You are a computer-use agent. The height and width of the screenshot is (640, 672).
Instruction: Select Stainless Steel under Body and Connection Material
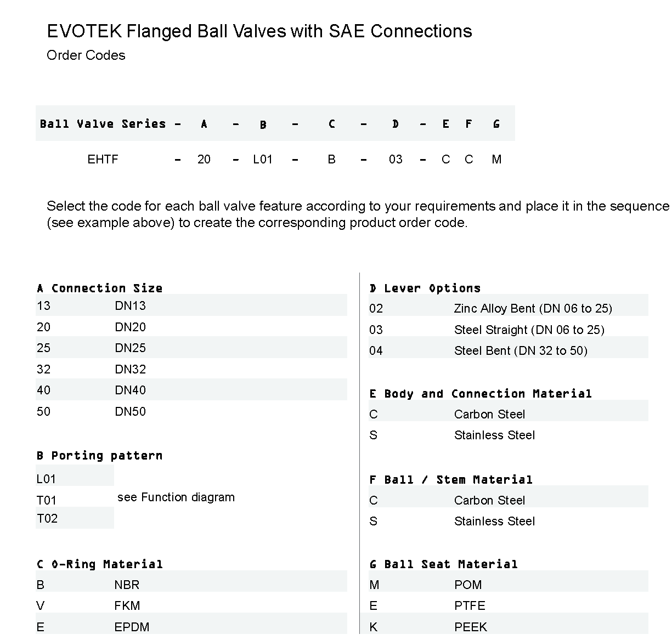click(x=494, y=435)
